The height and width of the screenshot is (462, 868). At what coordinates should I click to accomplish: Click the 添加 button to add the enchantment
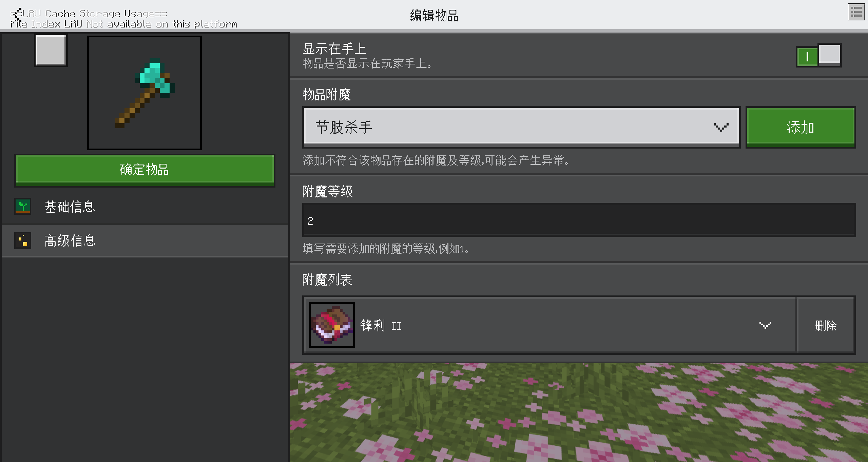coord(801,128)
